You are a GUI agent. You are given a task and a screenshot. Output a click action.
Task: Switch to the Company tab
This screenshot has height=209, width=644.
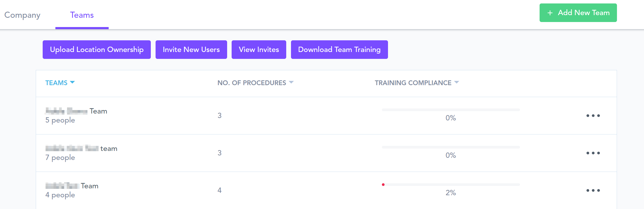point(22,15)
